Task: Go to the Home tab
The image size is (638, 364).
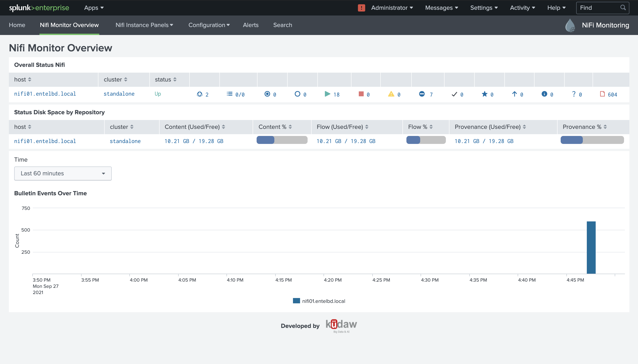Action: pyautogui.click(x=17, y=25)
